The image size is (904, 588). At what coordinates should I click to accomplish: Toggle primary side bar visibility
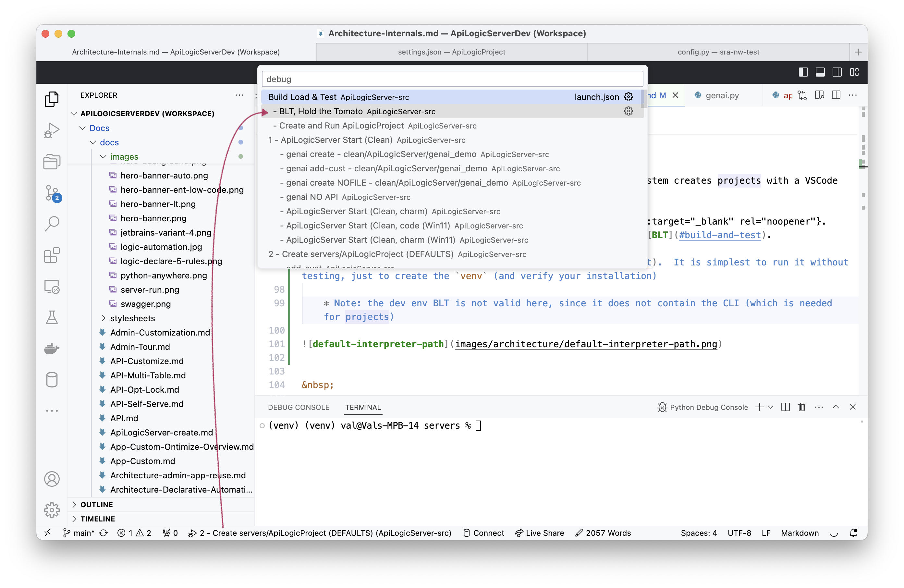pyautogui.click(x=803, y=72)
